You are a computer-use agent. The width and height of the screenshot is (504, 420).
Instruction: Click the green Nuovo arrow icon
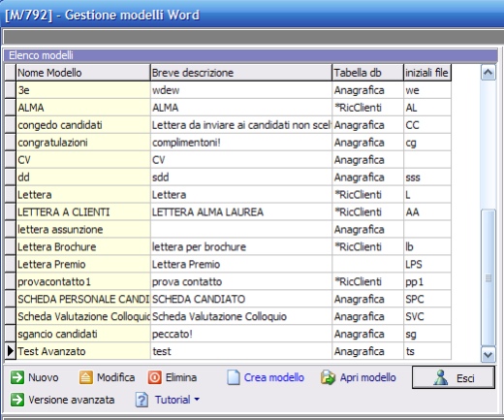(17, 377)
